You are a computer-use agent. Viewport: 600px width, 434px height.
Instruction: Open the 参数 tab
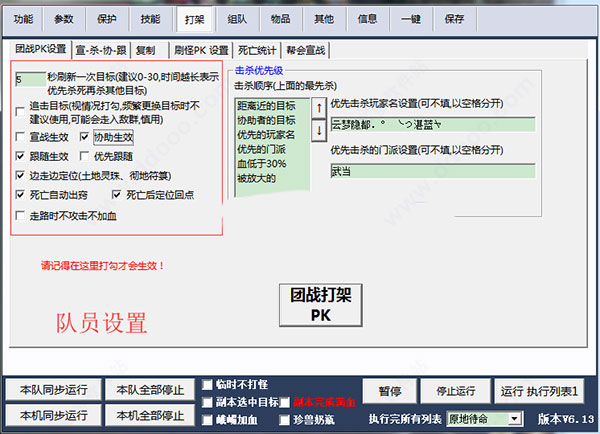click(64, 19)
